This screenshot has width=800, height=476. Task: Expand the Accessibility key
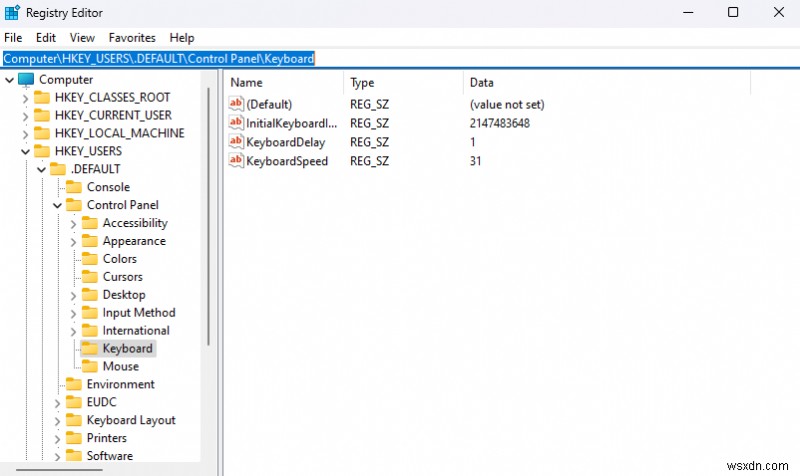point(73,224)
